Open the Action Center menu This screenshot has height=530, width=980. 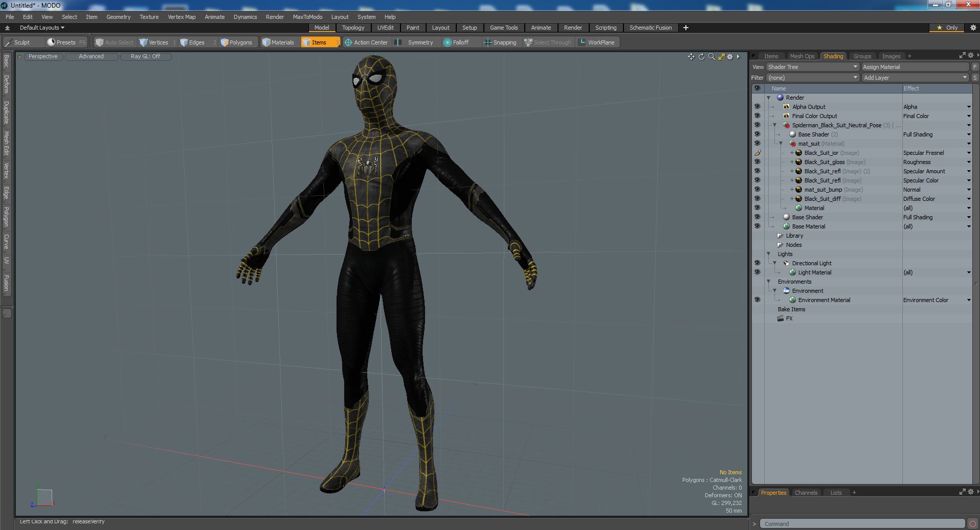coord(367,42)
